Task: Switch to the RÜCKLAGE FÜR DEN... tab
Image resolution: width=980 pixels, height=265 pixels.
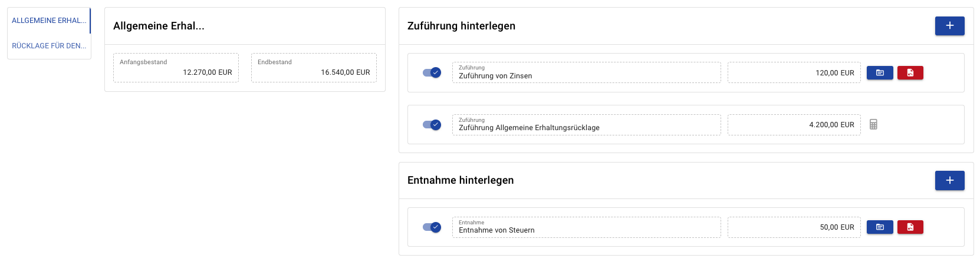Action: 49,46
